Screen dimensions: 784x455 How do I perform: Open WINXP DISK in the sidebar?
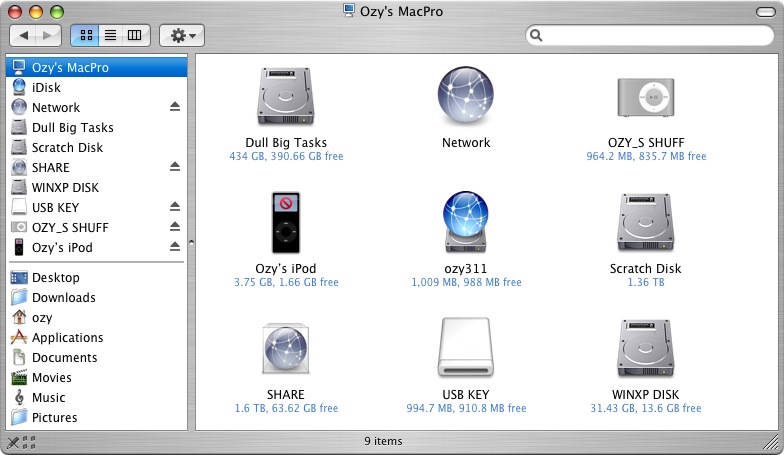[97, 187]
